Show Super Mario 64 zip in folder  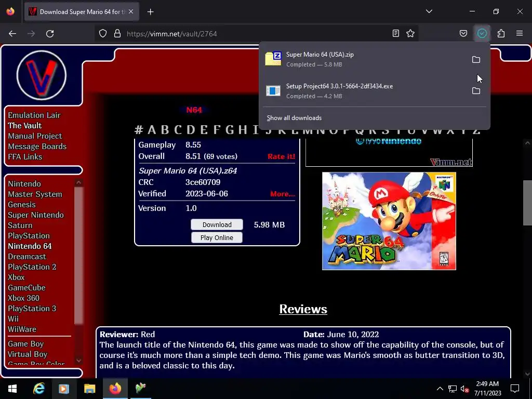coord(476,60)
